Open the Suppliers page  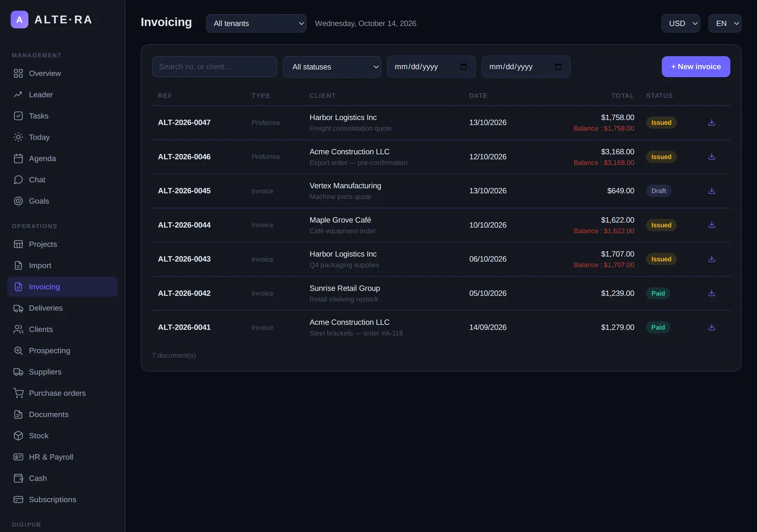[x=62, y=372]
